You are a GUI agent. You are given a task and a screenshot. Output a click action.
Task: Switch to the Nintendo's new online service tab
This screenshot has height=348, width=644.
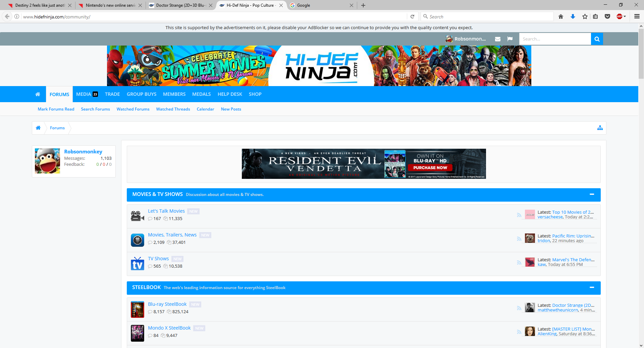(x=110, y=5)
